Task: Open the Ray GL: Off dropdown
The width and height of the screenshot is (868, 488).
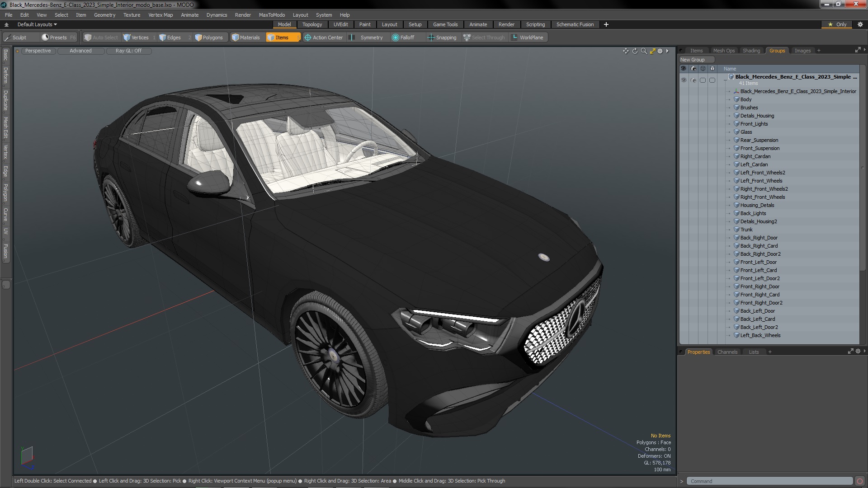Action: tap(128, 51)
